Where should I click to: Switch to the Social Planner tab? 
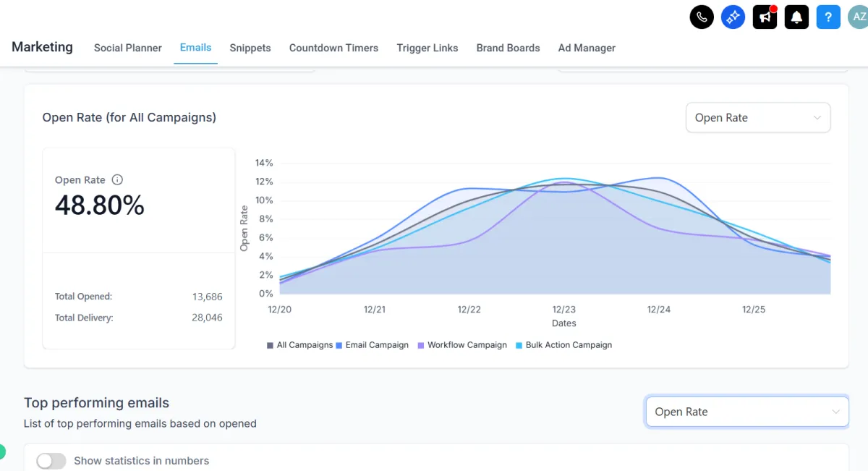(128, 48)
